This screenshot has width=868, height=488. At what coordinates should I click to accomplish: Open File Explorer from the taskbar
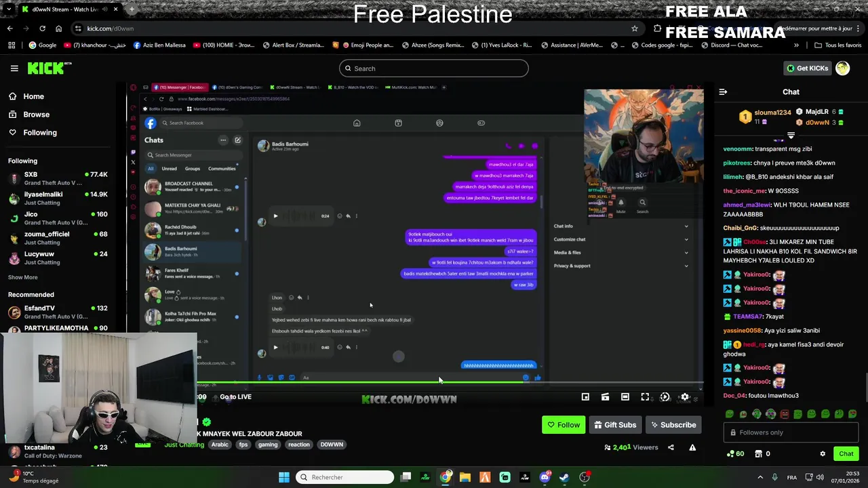tap(465, 477)
